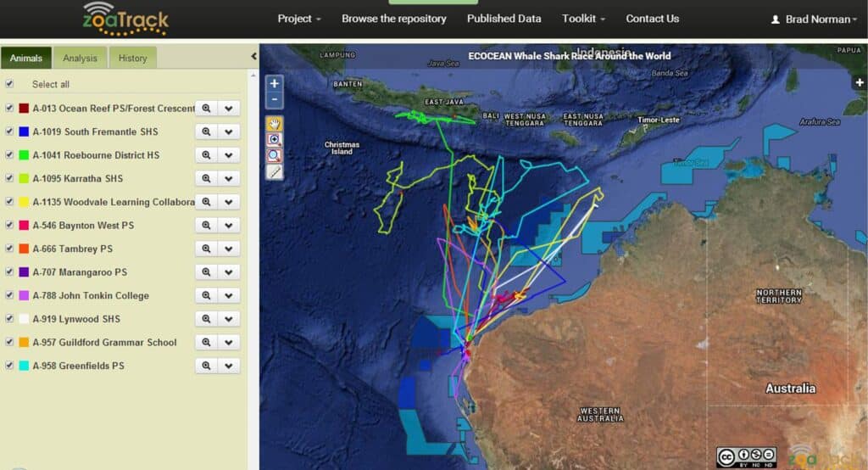Zoom to A-1135 Woodvale Learning track
The image size is (868, 470).
206,202
